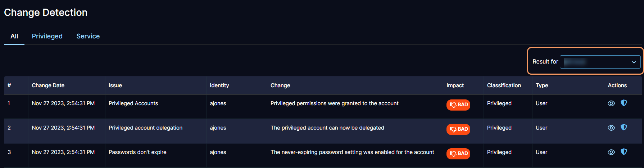Click the shield icon for Privileged Accounts row
This screenshot has width=644, height=168.
(x=624, y=103)
